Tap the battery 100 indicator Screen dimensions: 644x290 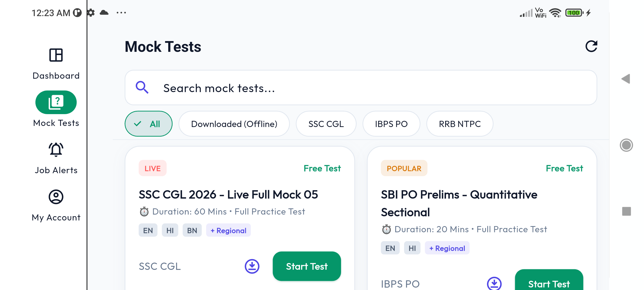[574, 13]
